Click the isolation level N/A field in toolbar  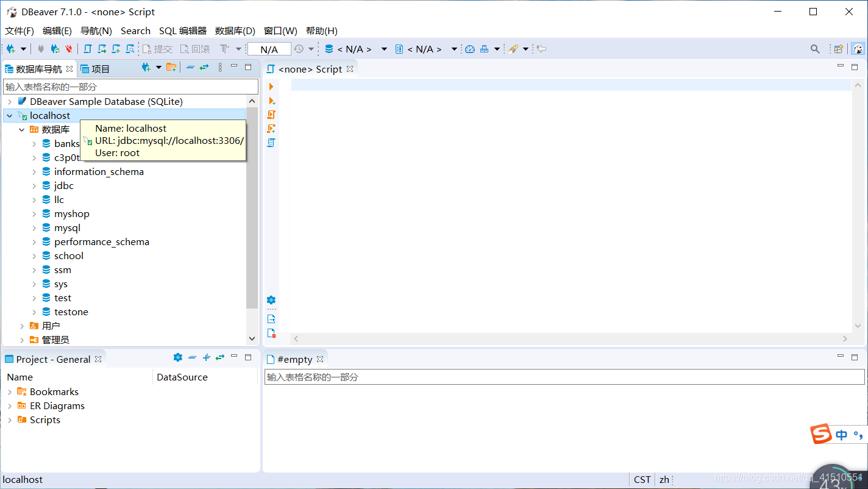[x=269, y=49]
